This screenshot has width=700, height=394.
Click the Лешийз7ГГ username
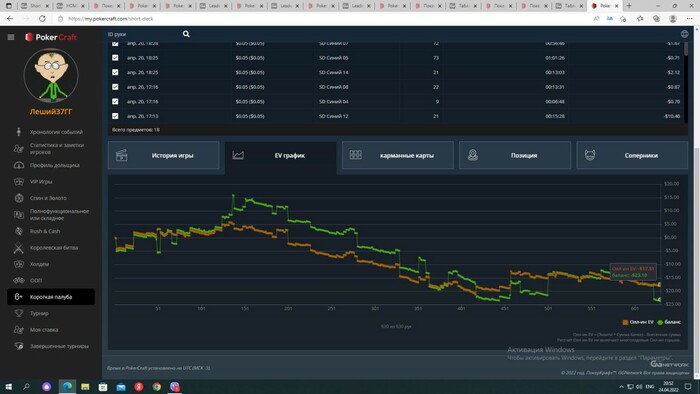[51, 112]
